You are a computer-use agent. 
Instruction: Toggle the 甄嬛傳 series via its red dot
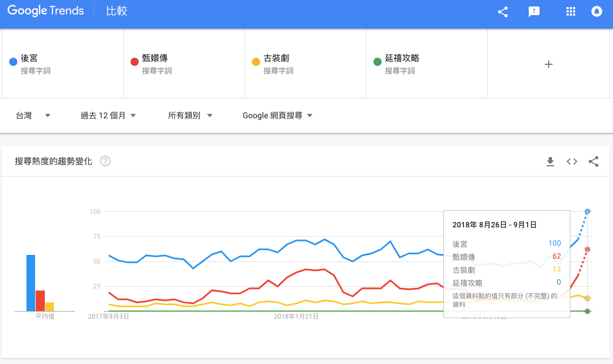pos(134,61)
